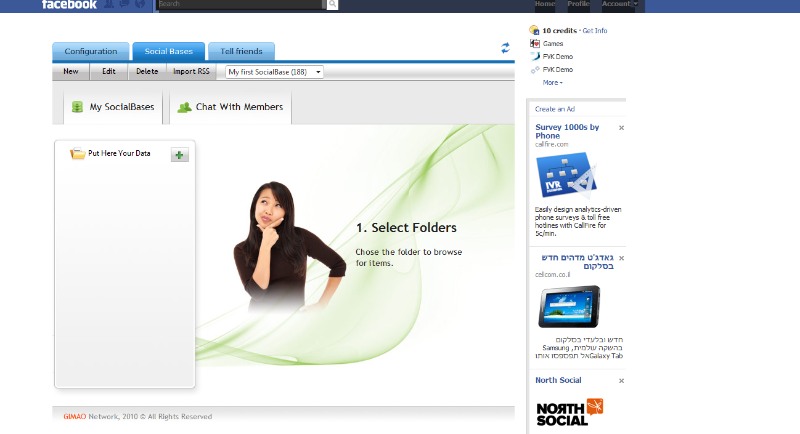The height and width of the screenshot is (434, 800).
Task: Close the Survey 1000s by Phone ad
Action: click(621, 128)
